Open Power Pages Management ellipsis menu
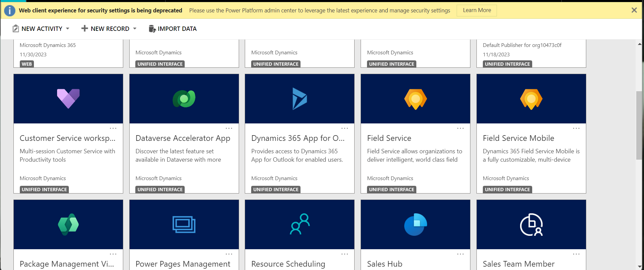This screenshot has height=270, width=644. tap(229, 254)
